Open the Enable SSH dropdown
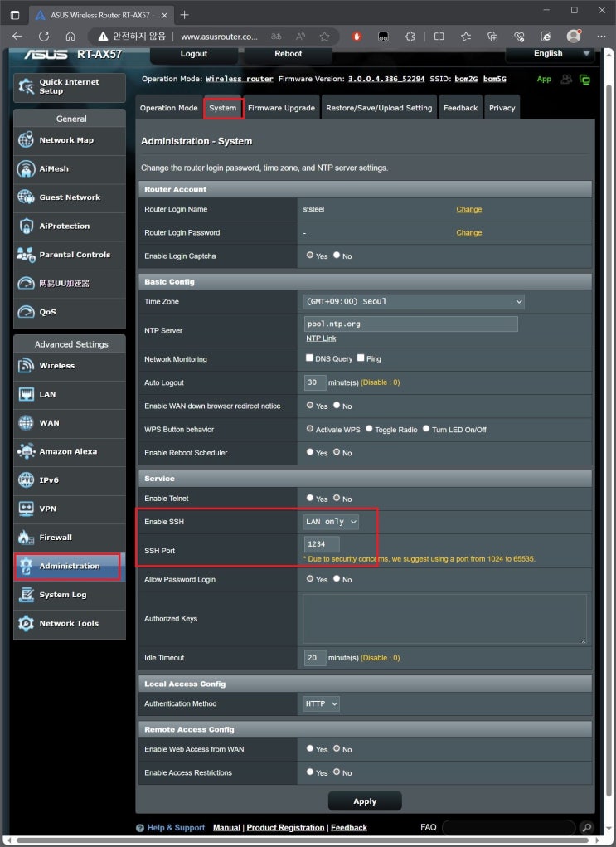This screenshot has width=616, height=847. (331, 522)
